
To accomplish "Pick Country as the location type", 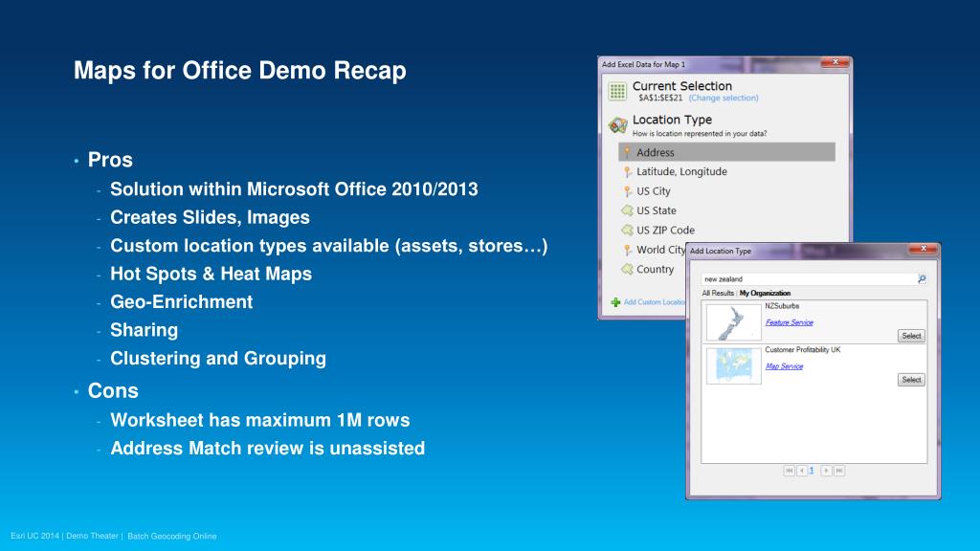I will tap(655, 269).
